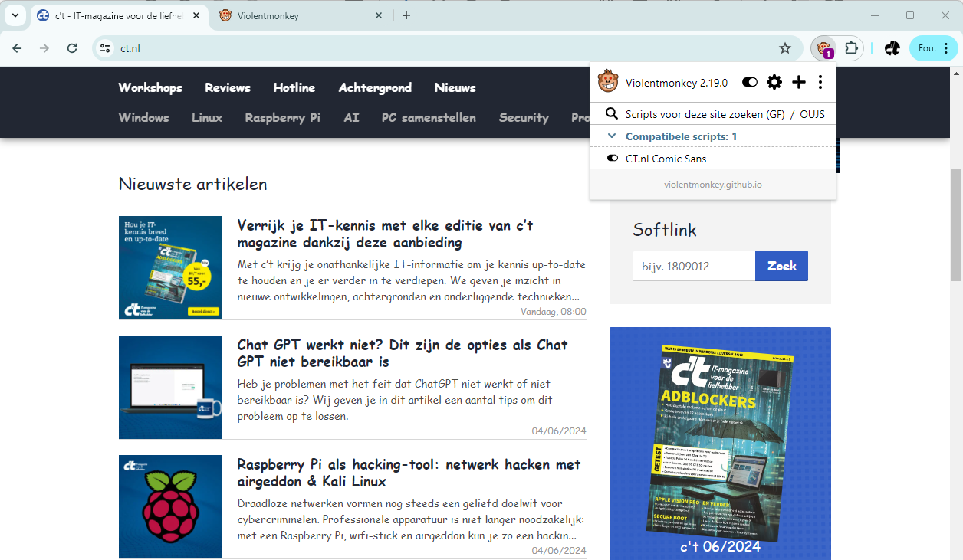Go to the Hotline section
Screen dimensions: 963x560
294,87
